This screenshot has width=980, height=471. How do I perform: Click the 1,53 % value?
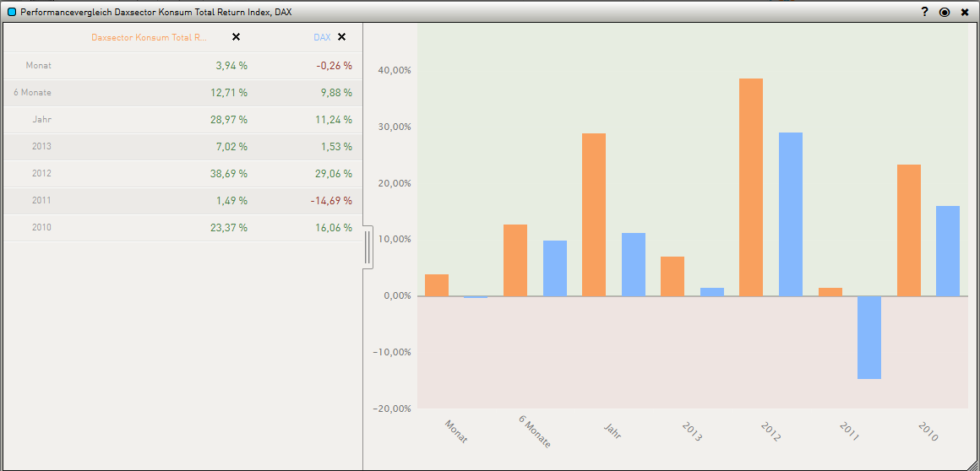point(337,147)
